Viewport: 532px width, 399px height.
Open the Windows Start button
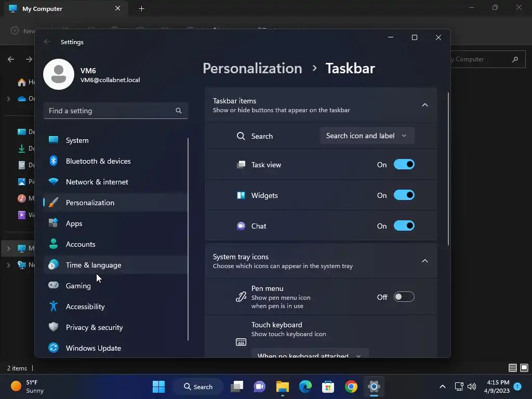158,387
